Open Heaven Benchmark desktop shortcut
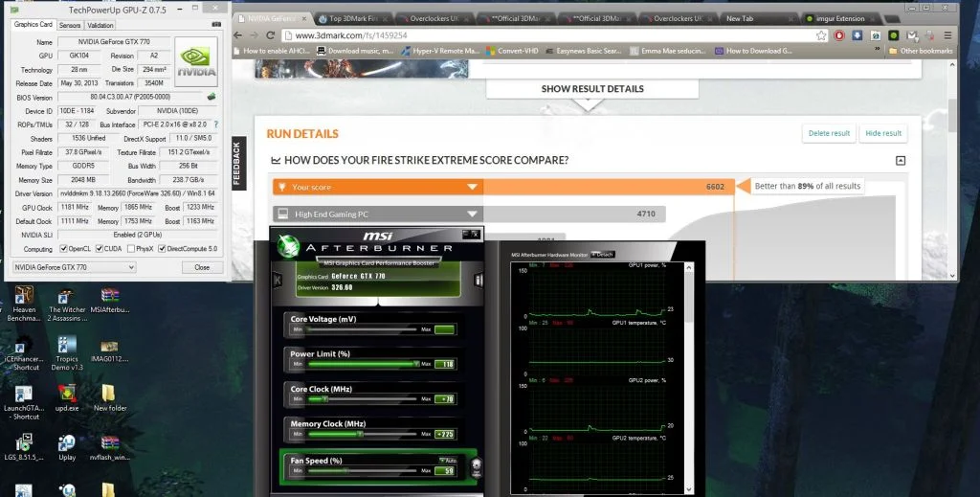980x497 pixels. [24, 304]
